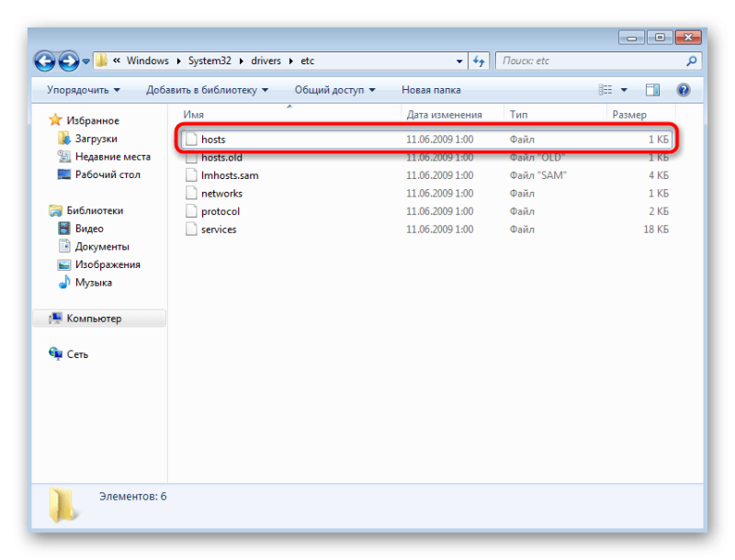Open the address bar history dropdown

click(x=459, y=62)
